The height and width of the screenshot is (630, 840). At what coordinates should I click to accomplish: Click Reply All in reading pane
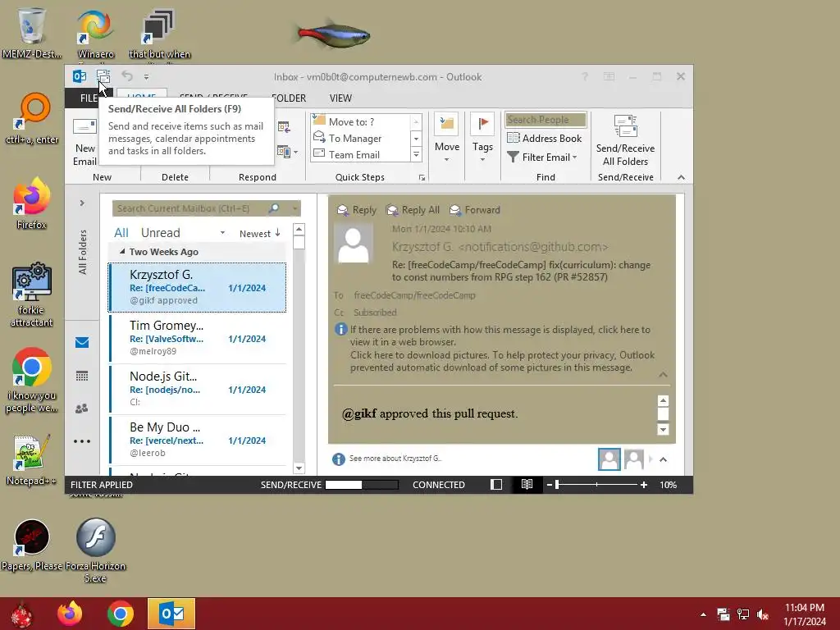click(413, 210)
